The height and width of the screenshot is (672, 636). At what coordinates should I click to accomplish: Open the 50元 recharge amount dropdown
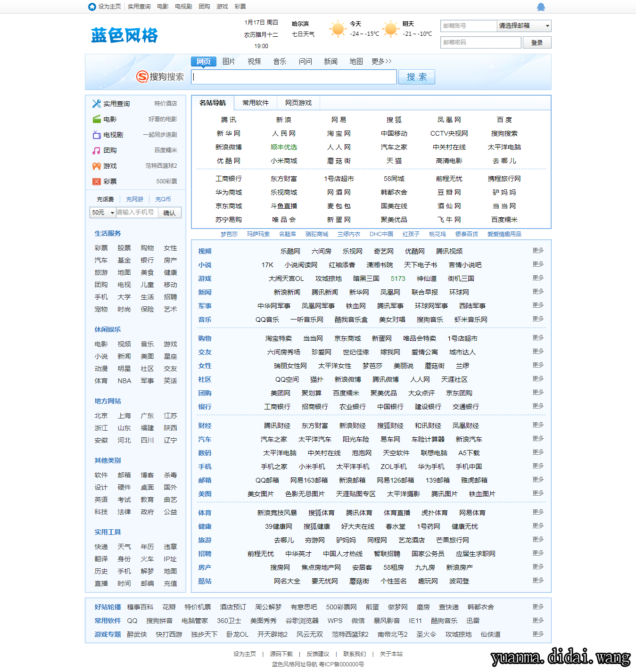click(103, 213)
